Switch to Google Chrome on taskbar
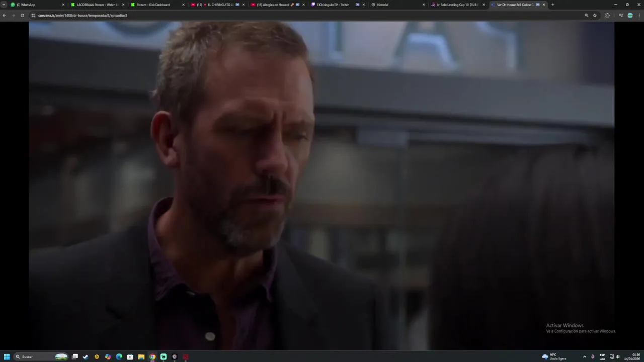 [x=152, y=356]
